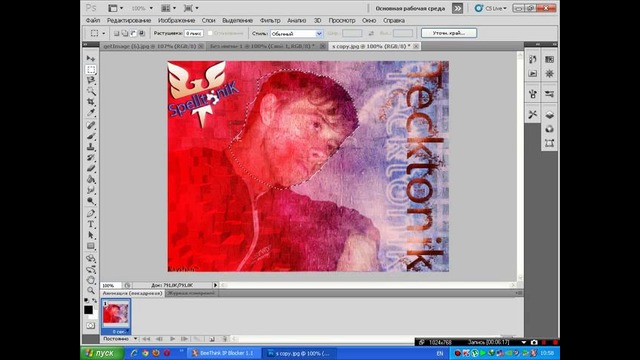
Task: Select the 3D Object Rotate tool
Action: (x=91, y=258)
